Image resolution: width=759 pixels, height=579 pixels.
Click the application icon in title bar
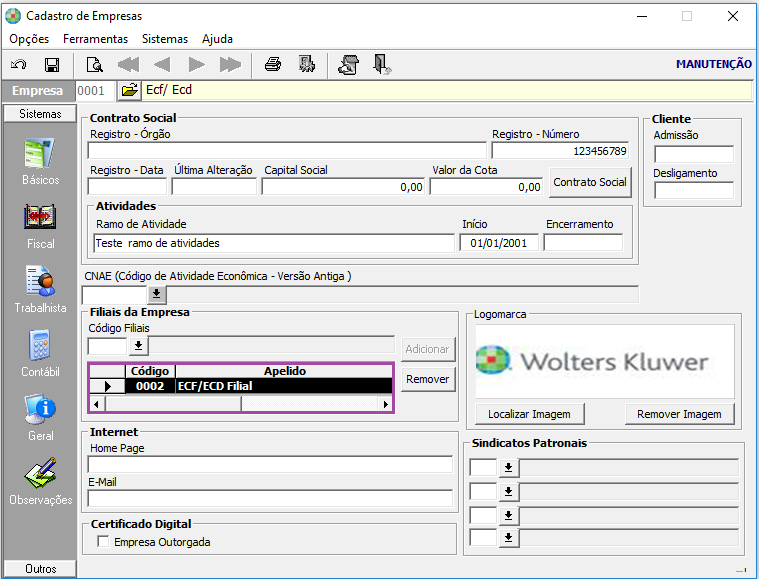click(13, 16)
